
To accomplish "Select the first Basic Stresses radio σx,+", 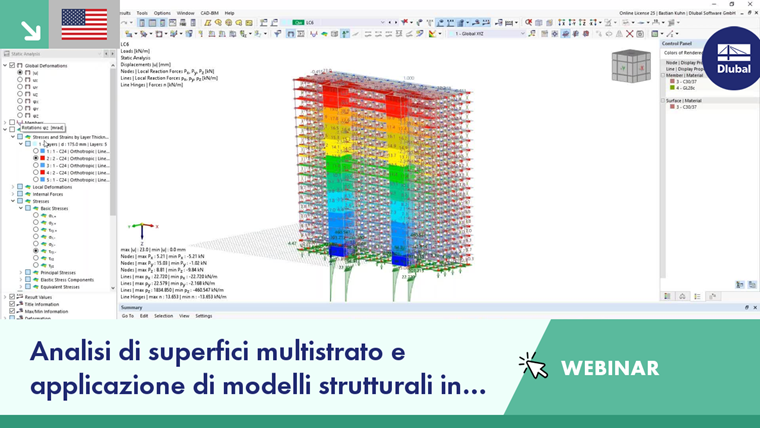I will (36, 215).
